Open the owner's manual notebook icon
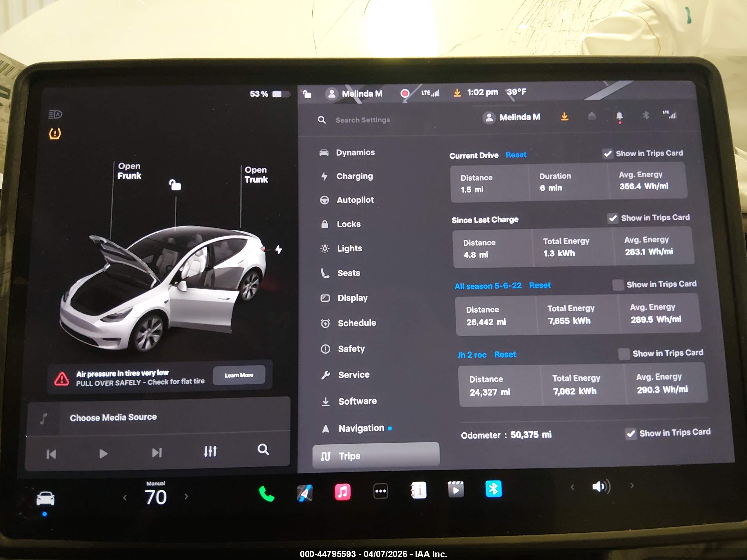747x560 pixels. point(418,490)
